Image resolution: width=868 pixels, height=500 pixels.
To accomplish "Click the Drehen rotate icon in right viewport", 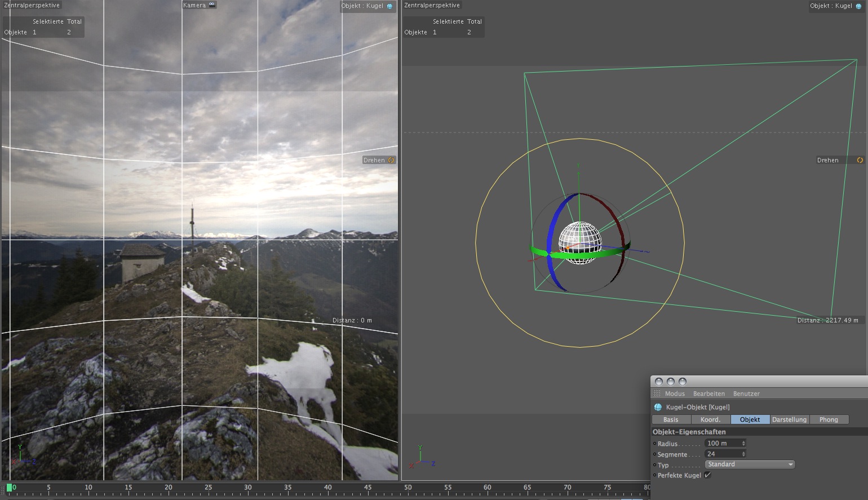I will pyautogui.click(x=860, y=160).
